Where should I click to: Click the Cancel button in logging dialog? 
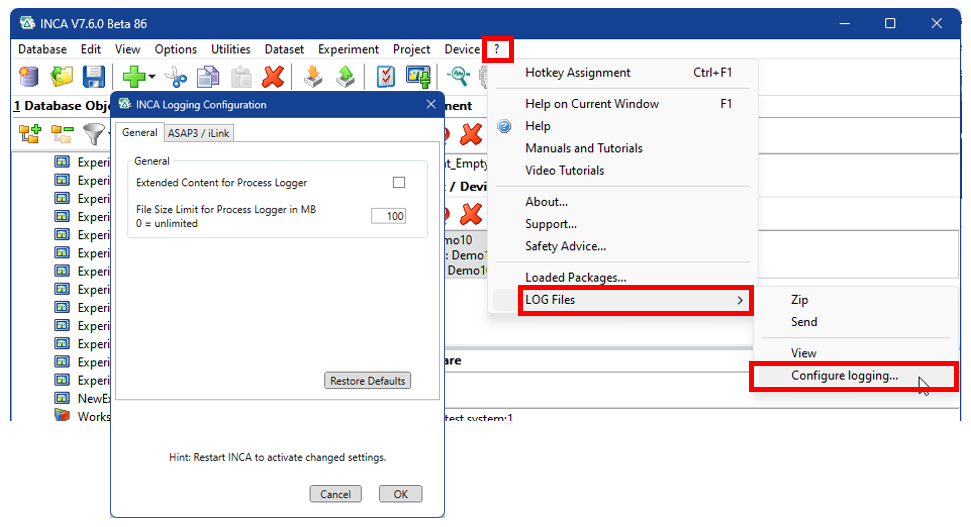point(335,494)
